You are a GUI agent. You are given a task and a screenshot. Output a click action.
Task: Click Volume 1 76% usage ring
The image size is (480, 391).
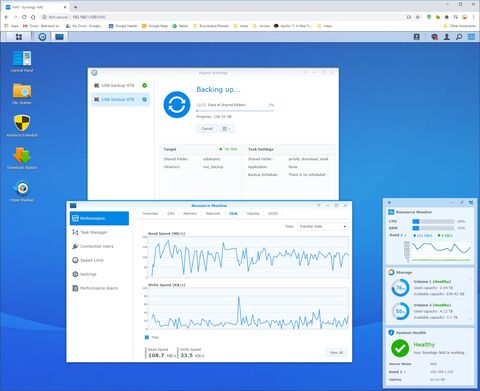(400, 288)
